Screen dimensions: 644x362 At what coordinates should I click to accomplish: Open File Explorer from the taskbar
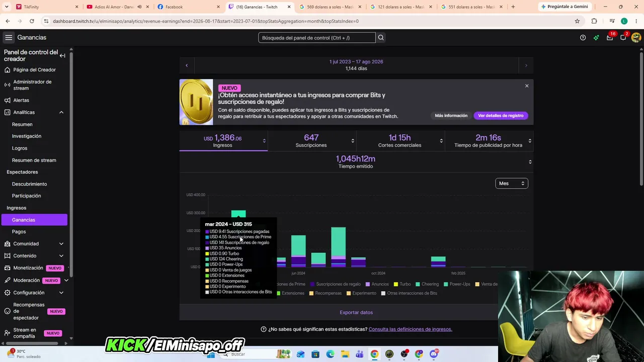pos(345,354)
